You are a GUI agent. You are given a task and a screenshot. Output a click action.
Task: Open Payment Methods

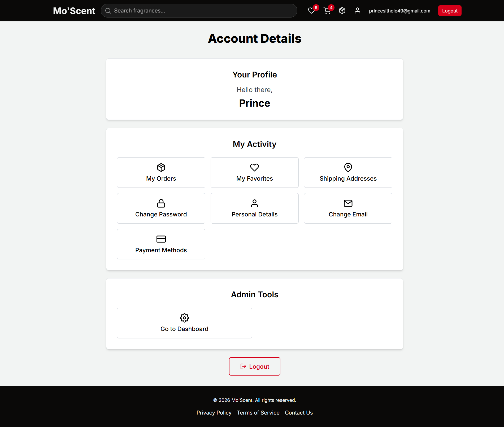(161, 244)
